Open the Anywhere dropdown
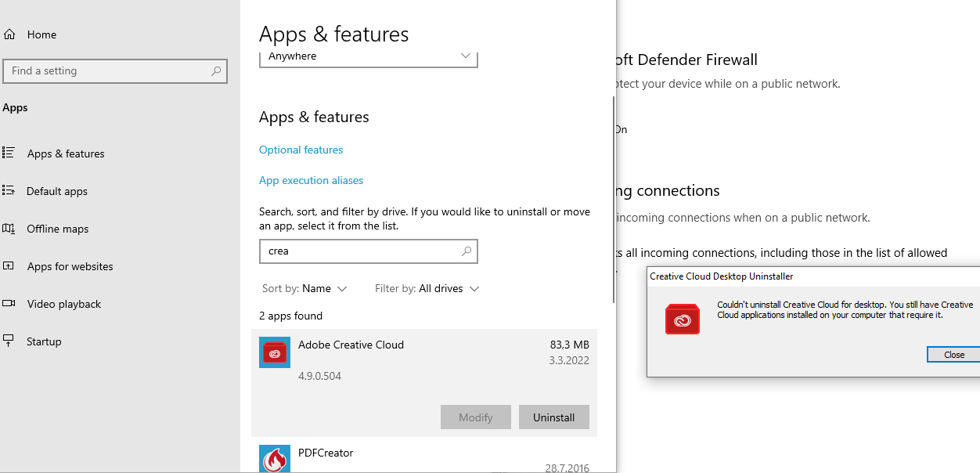 click(x=369, y=57)
